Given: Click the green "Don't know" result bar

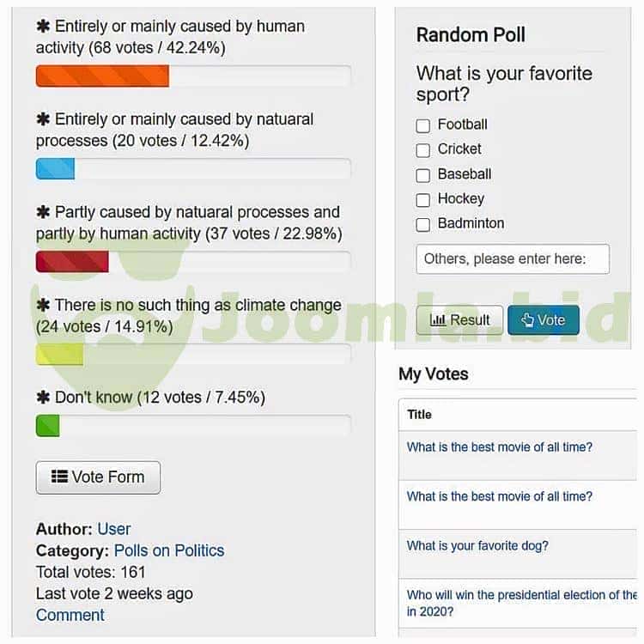Looking at the screenshot, I should tap(47, 426).
